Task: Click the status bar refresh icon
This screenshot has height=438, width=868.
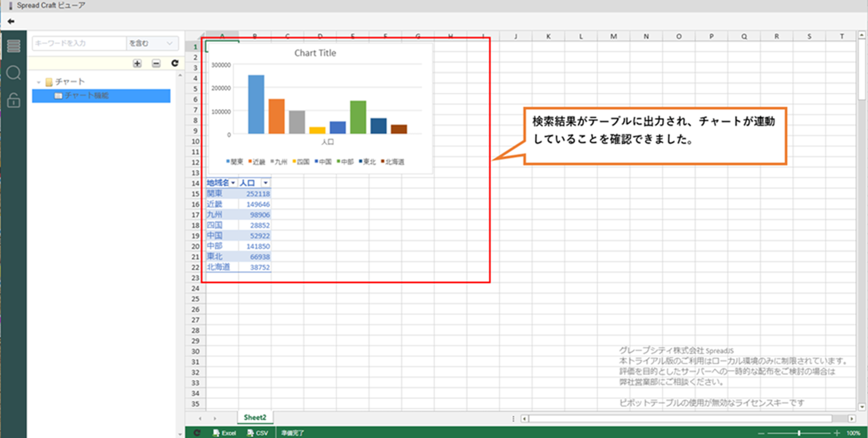Action: pyautogui.click(x=197, y=433)
